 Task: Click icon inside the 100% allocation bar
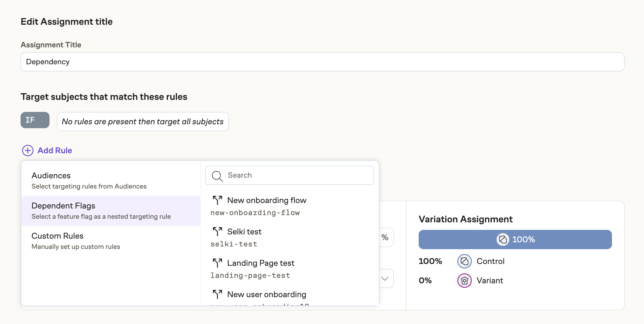503,240
